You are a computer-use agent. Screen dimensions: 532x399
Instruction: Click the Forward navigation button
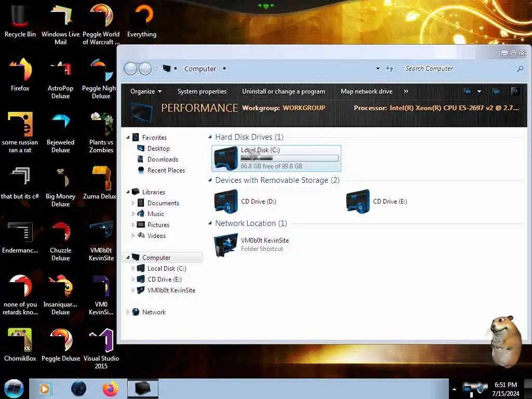tap(145, 69)
